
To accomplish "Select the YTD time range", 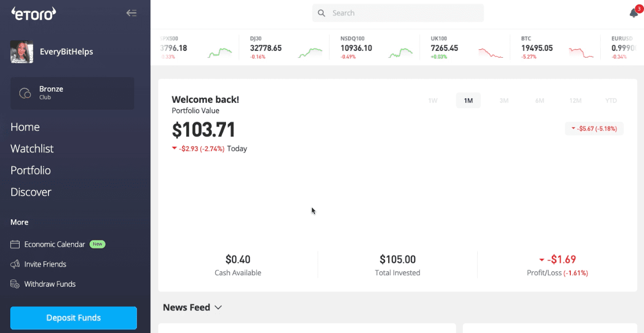I will (x=611, y=100).
